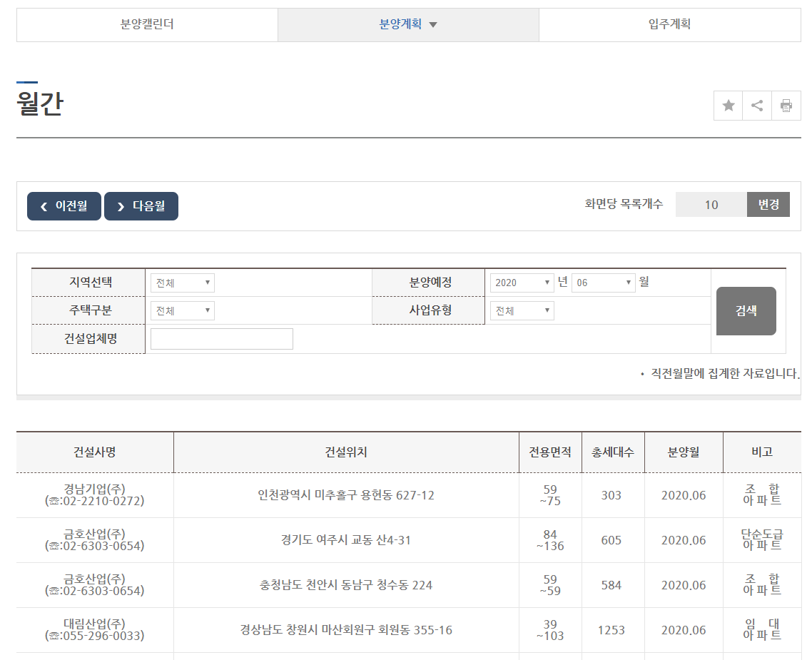Click the 비고 column header
The height and width of the screenshot is (660, 812).
pyautogui.click(x=762, y=452)
